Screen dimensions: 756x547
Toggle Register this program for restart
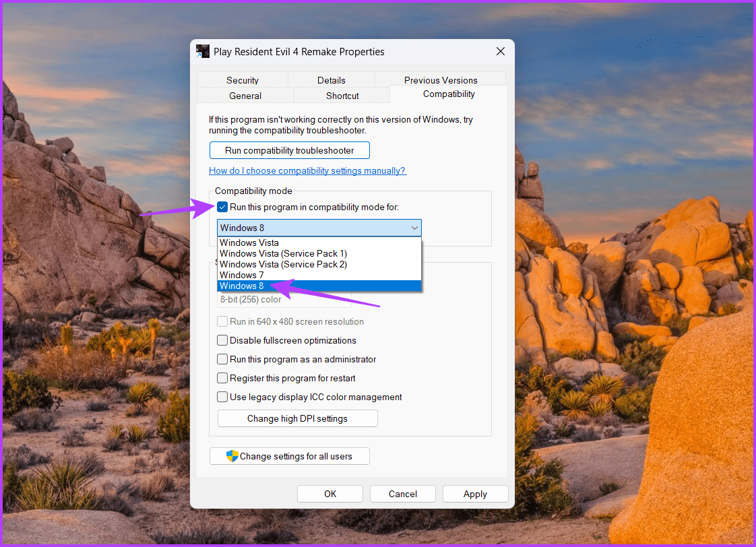point(222,378)
